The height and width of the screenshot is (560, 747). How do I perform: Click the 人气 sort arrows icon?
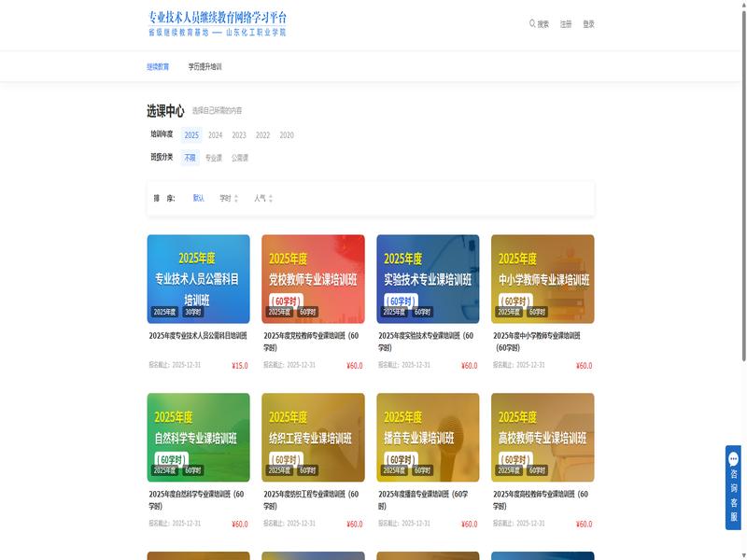click(x=271, y=198)
